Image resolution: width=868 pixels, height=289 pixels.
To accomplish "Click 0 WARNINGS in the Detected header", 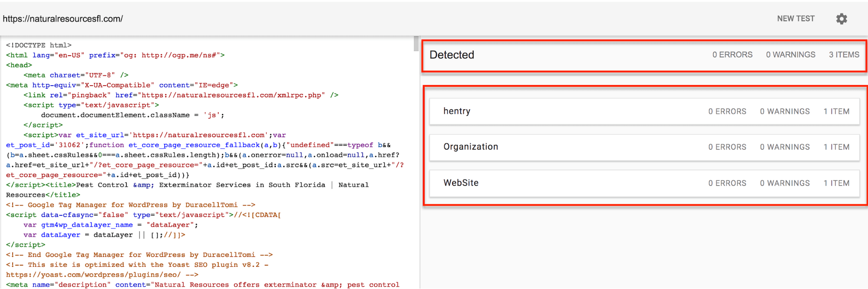I will pos(790,55).
